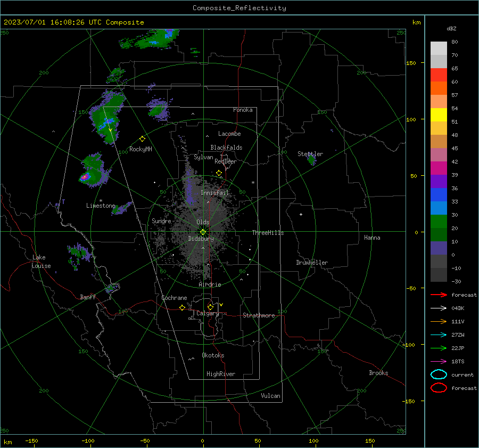Click the magenta 18TS arrow legend icon
The height and width of the screenshot is (448, 479).
(x=439, y=362)
